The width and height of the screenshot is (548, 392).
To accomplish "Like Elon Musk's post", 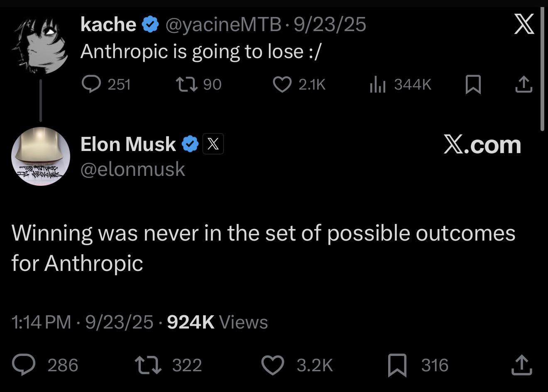I will tap(273, 365).
